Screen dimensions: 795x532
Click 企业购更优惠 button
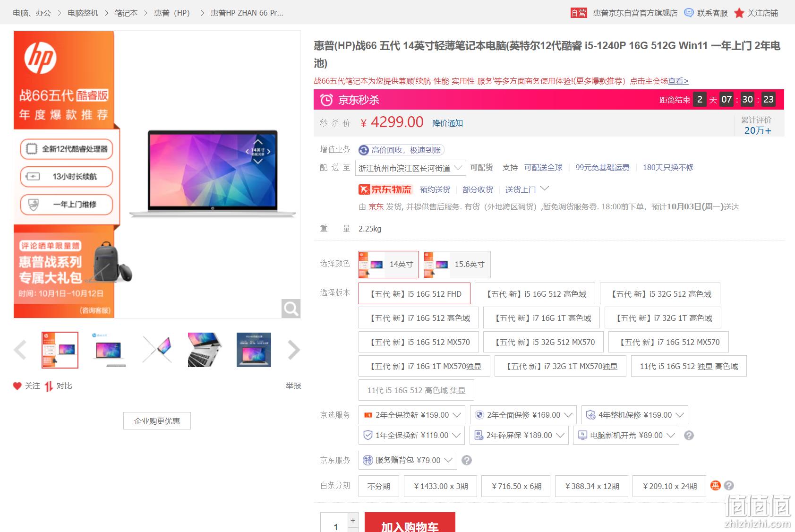[x=157, y=420]
